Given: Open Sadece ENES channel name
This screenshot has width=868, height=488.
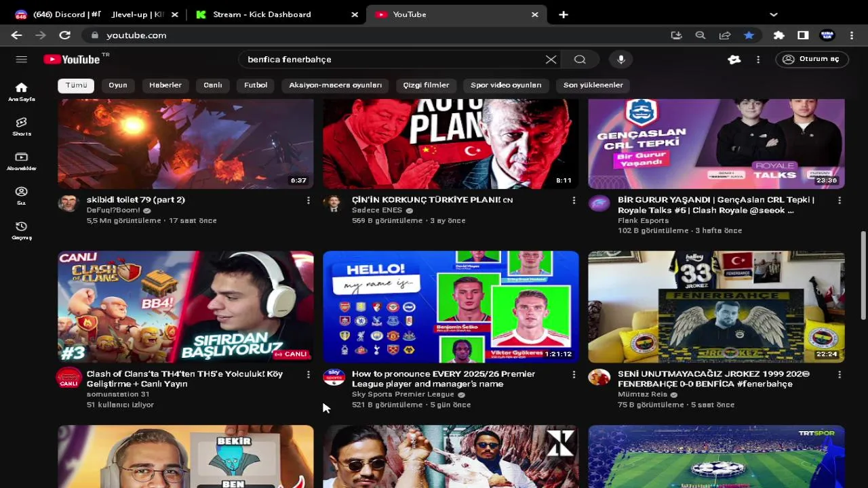Looking at the screenshot, I should click(x=377, y=211).
